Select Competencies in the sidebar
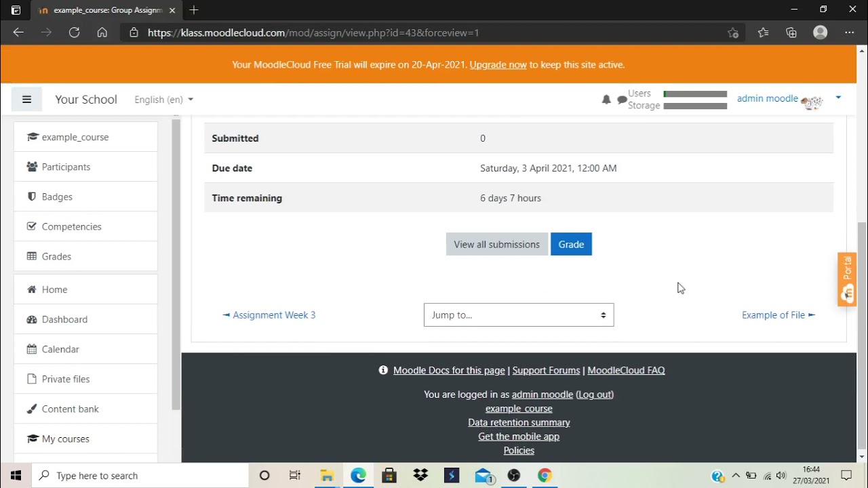 coord(85,226)
